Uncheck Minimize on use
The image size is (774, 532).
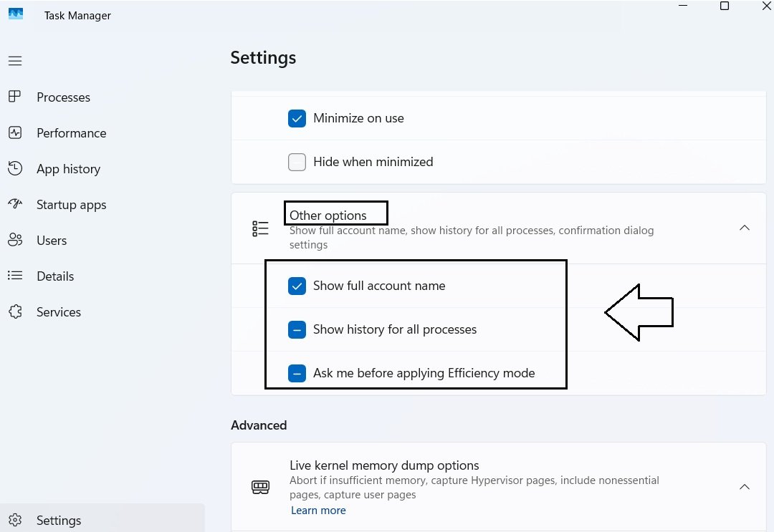tap(297, 118)
